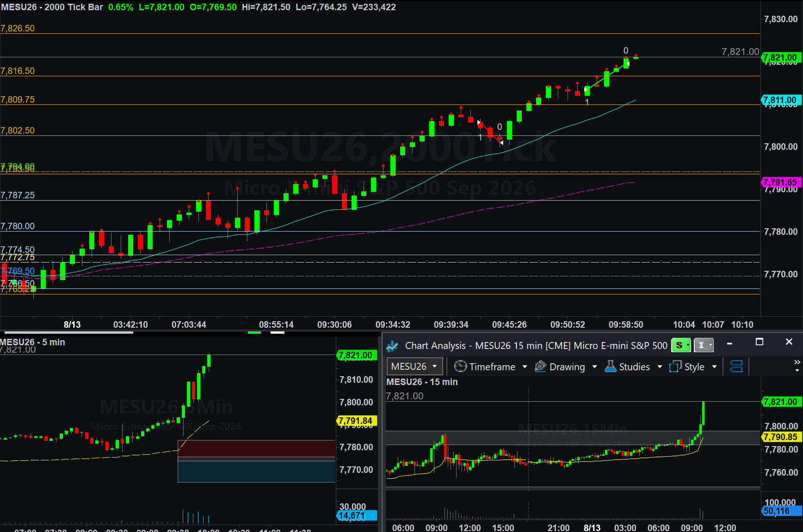Click the MESU26 2000 Tick Bar title
This screenshot has width=803, height=532.
point(52,7)
